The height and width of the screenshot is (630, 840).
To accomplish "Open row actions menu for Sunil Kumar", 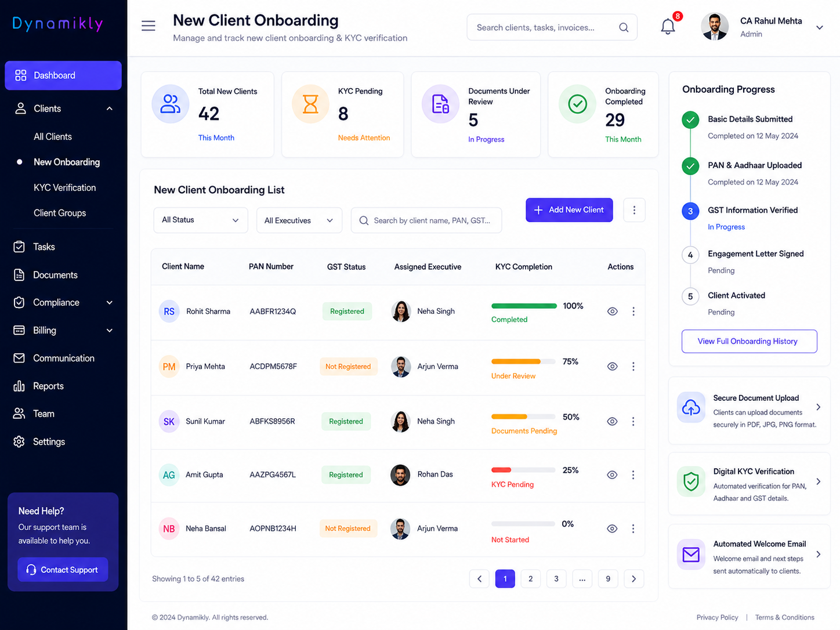I will pos(633,422).
